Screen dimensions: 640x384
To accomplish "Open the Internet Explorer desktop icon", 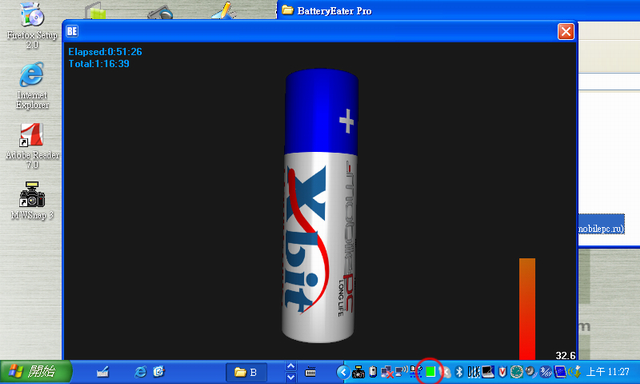I will (x=32, y=86).
